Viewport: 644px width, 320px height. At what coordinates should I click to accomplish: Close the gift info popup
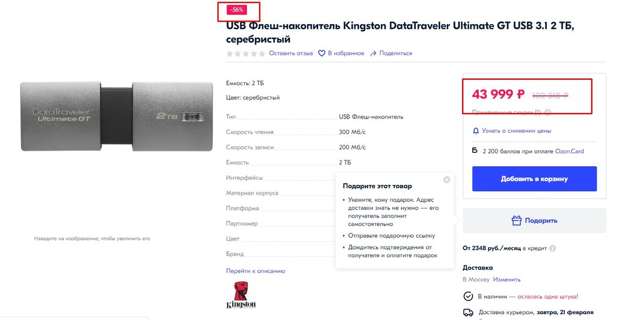447,180
